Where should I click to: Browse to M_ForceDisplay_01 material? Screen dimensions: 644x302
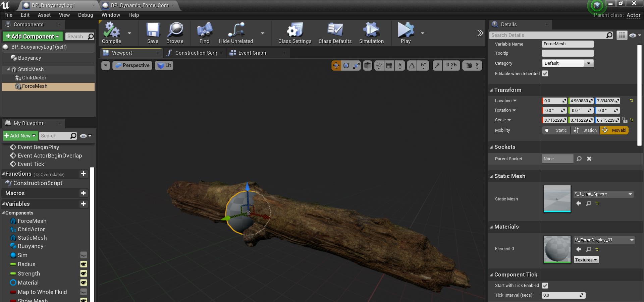click(589, 249)
